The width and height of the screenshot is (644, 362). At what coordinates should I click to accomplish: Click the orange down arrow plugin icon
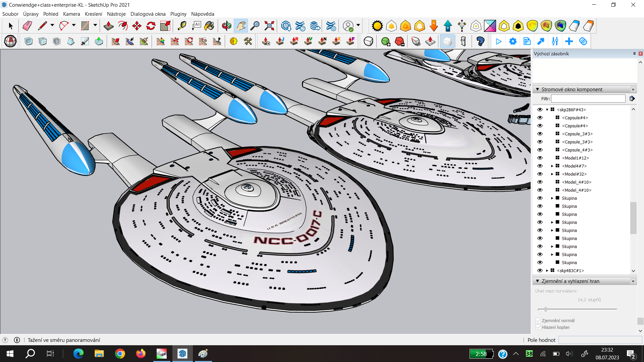point(434,26)
